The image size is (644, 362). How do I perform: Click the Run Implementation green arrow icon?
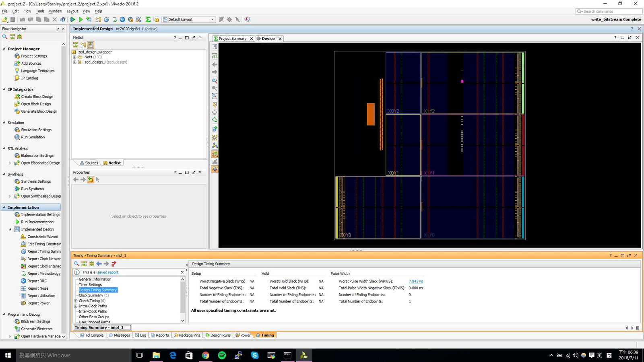pyautogui.click(x=80, y=19)
